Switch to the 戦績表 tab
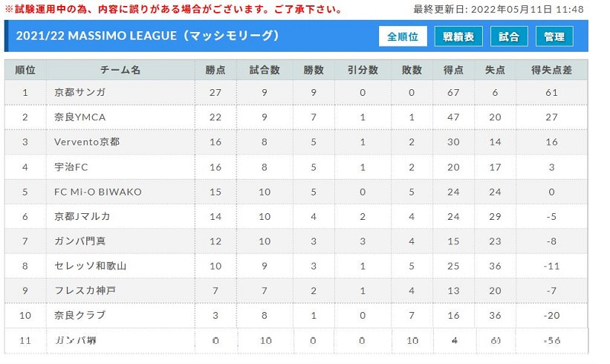The width and height of the screenshot is (610, 364). (x=458, y=36)
